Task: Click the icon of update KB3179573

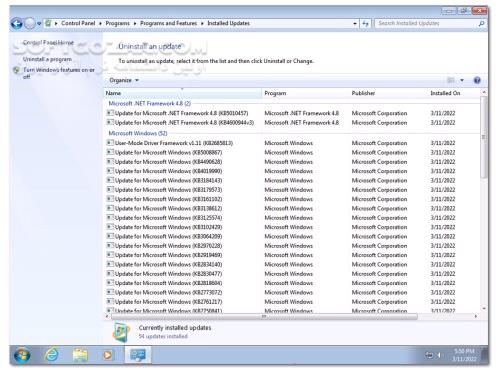Action: pyautogui.click(x=110, y=190)
